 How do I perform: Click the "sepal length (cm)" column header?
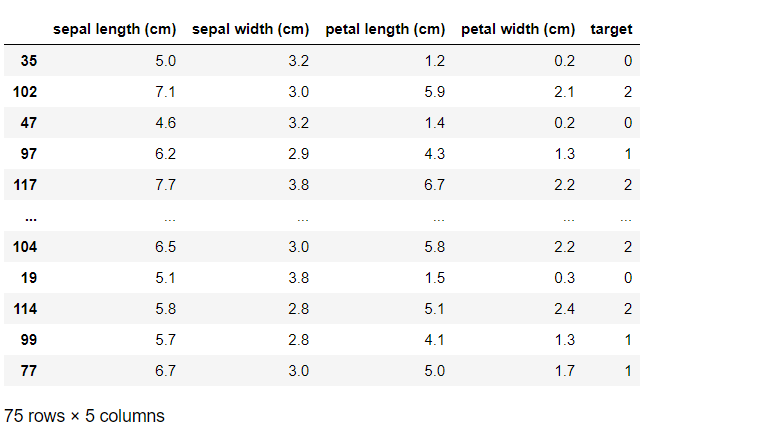[x=114, y=29]
